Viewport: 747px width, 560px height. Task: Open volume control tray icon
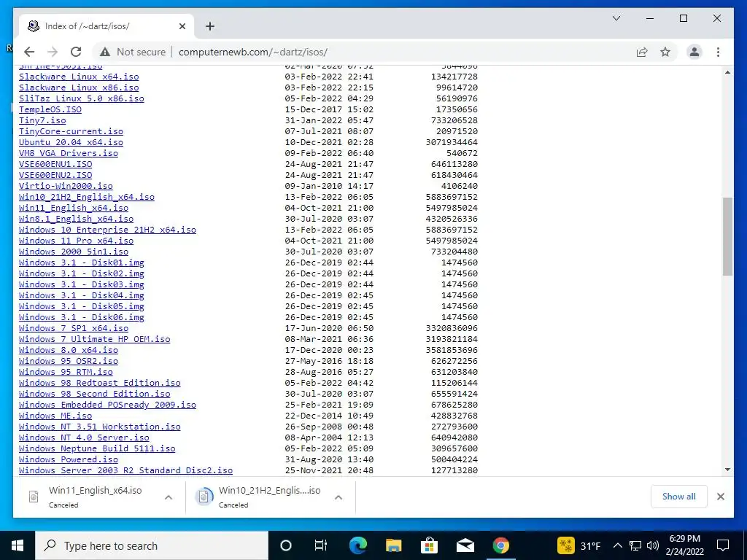(653, 545)
